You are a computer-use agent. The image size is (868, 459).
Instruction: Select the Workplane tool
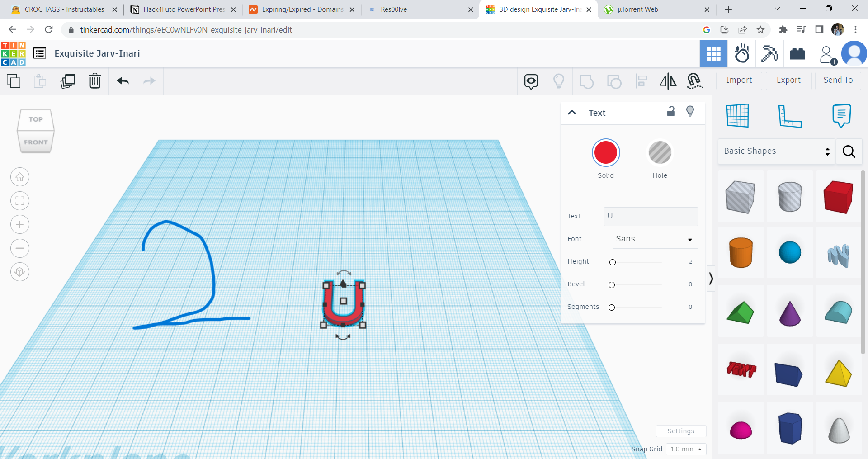tap(738, 115)
